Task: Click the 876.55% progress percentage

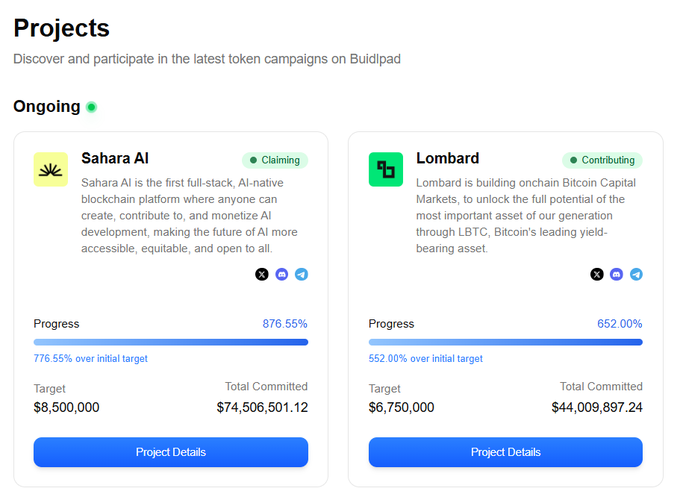Action: coord(285,324)
